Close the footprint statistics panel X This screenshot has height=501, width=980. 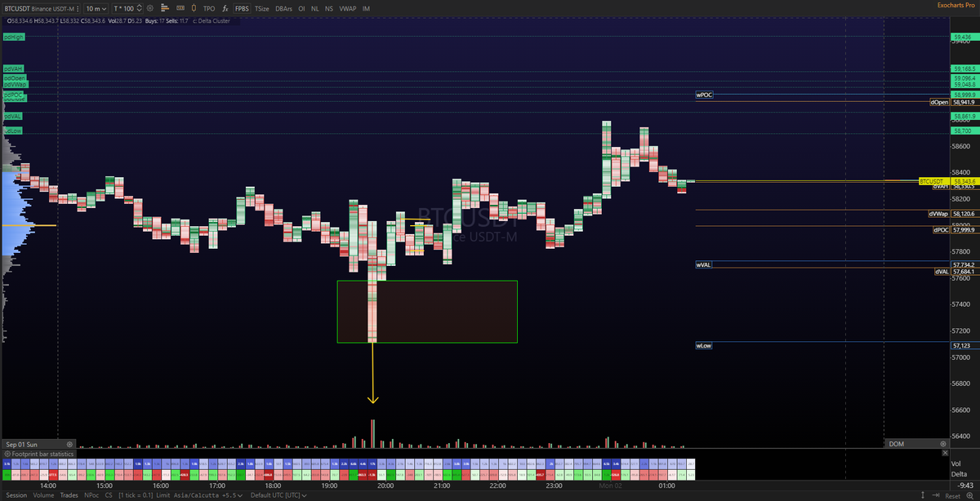945,453
